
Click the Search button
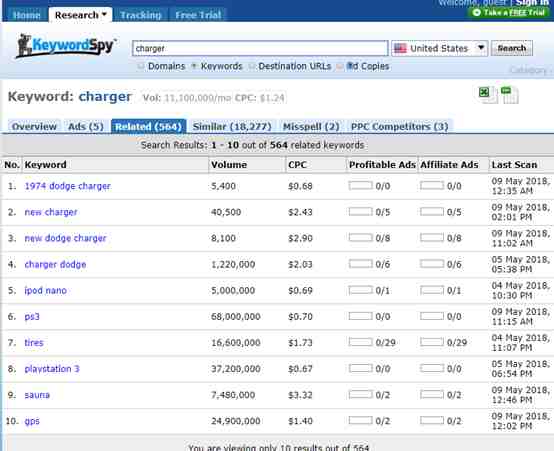(x=512, y=48)
